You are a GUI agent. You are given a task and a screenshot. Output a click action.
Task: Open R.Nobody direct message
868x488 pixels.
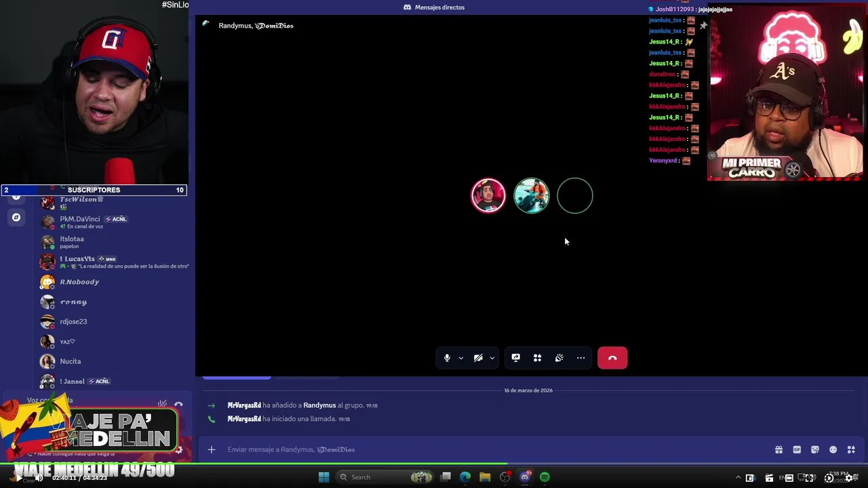point(112,282)
